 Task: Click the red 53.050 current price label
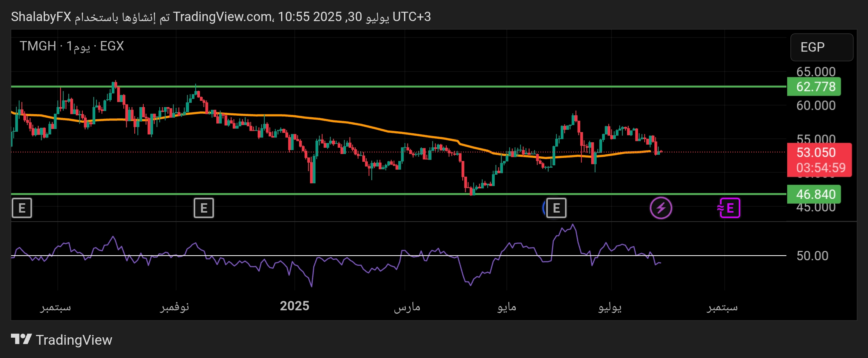[816, 152]
